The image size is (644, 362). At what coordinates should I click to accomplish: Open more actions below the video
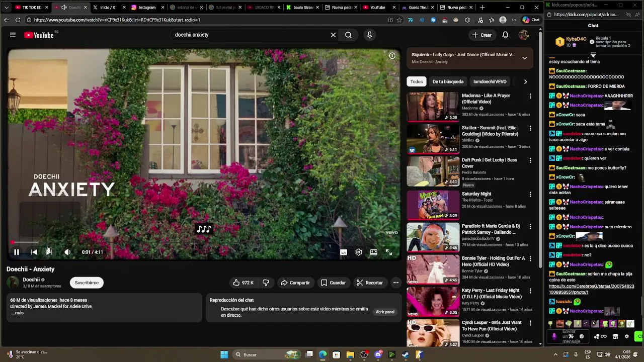(x=396, y=283)
